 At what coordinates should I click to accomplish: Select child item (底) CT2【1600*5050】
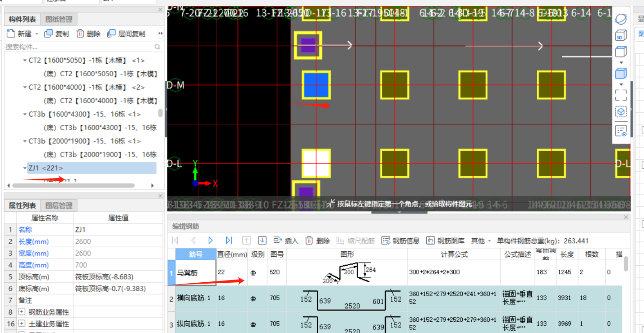pos(100,74)
